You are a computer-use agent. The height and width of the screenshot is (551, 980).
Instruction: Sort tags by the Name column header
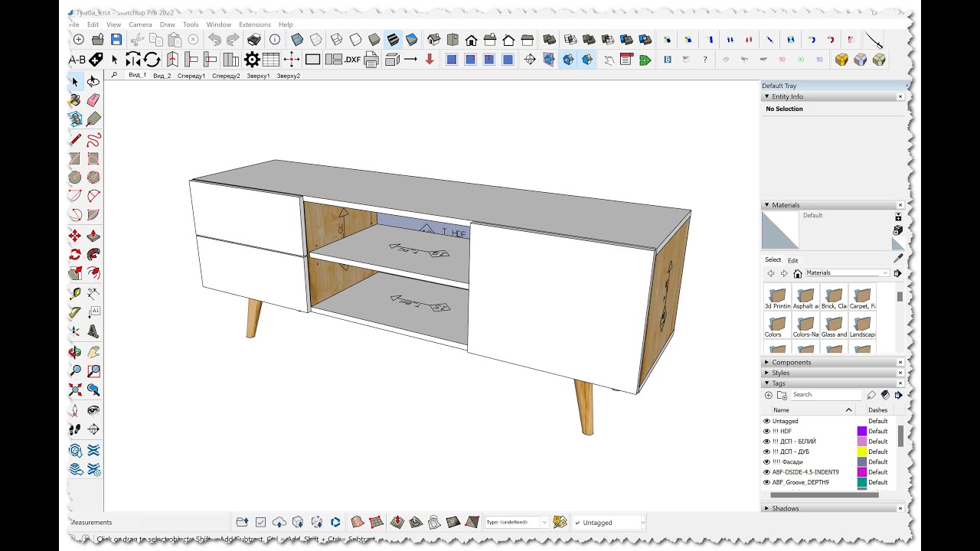point(812,410)
